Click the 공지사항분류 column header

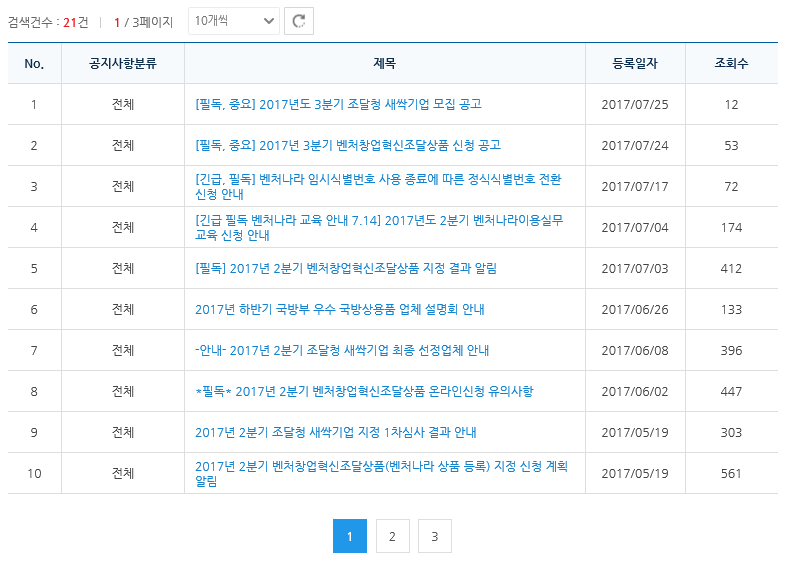(123, 64)
